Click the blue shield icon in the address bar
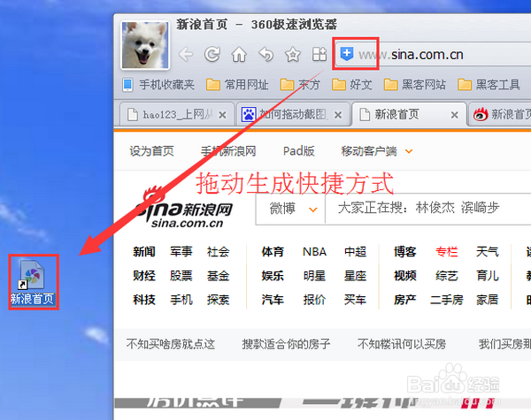Image resolution: width=531 pixels, height=420 pixels. click(347, 54)
